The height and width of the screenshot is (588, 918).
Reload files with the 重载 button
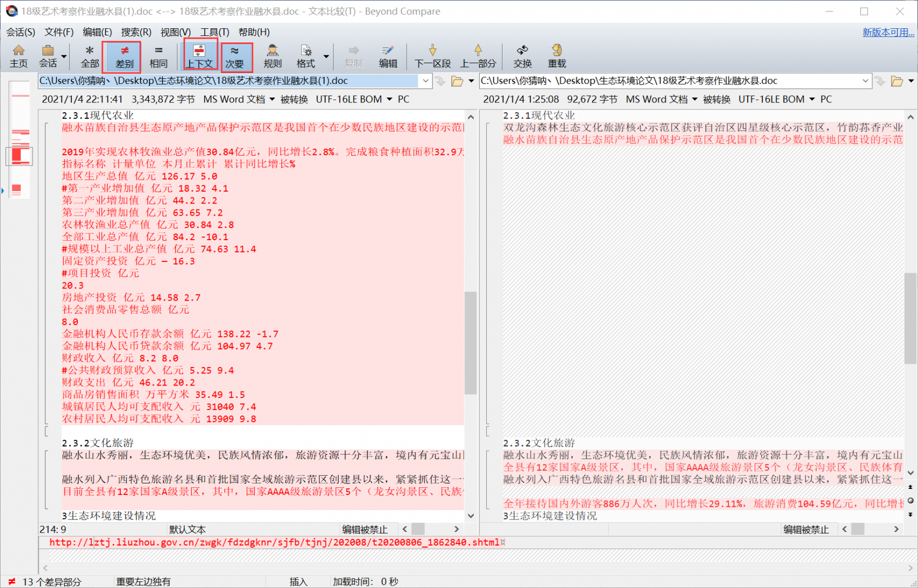coord(557,57)
